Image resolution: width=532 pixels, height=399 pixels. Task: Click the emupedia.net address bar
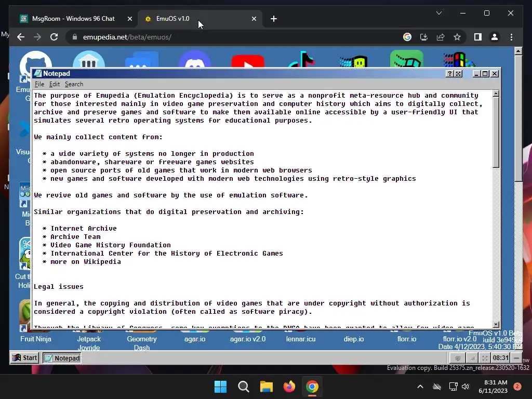234,37
